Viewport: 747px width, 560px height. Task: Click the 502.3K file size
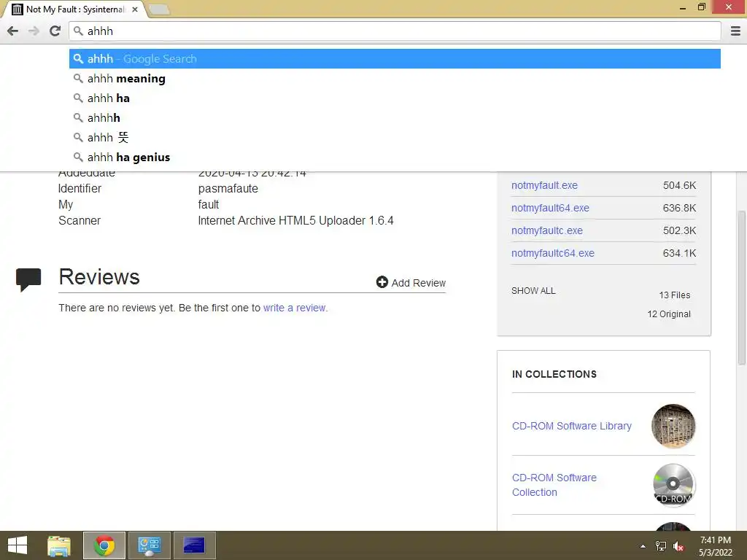[679, 230]
